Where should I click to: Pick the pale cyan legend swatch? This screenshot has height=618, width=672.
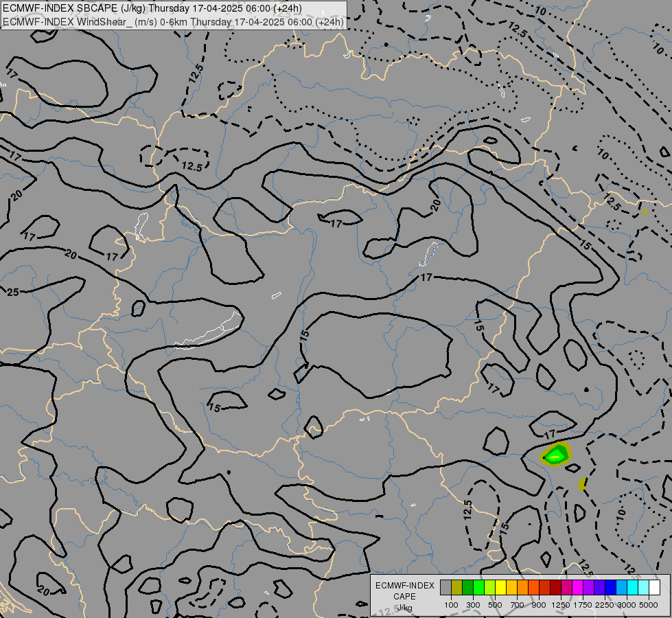coord(644,588)
